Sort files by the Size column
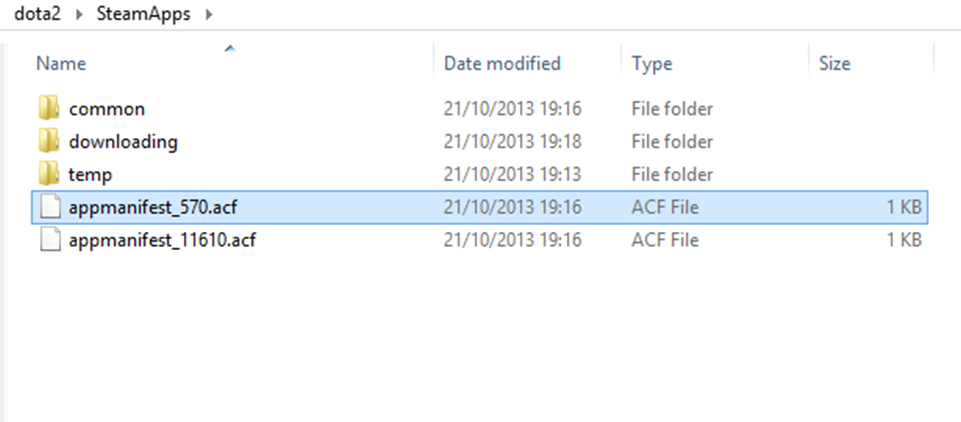The width and height of the screenshot is (961, 422). point(834,64)
